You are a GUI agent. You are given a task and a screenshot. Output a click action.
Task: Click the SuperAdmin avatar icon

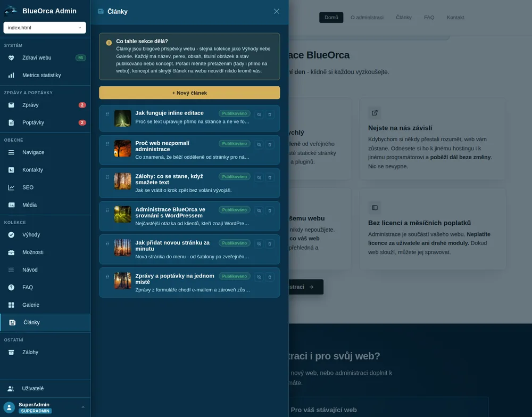[9, 407]
